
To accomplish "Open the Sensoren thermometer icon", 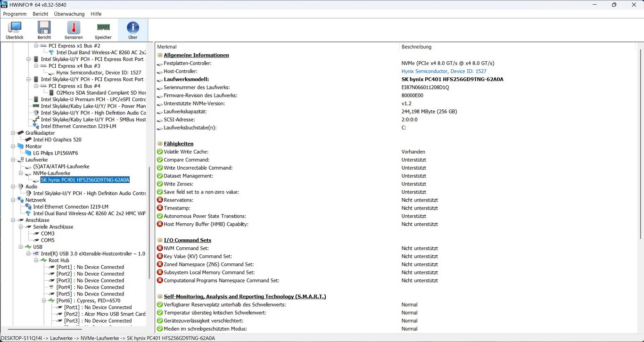I will coord(74,30).
